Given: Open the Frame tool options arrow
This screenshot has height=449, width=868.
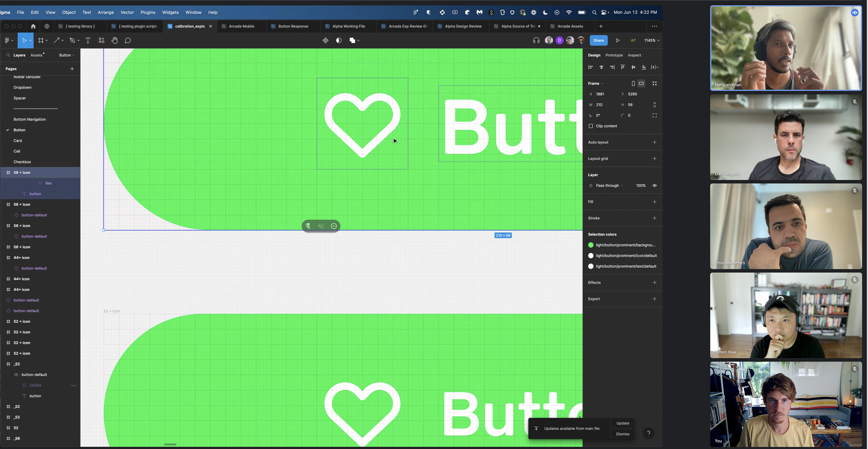Looking at the screenshot, I should coord(47,41).
